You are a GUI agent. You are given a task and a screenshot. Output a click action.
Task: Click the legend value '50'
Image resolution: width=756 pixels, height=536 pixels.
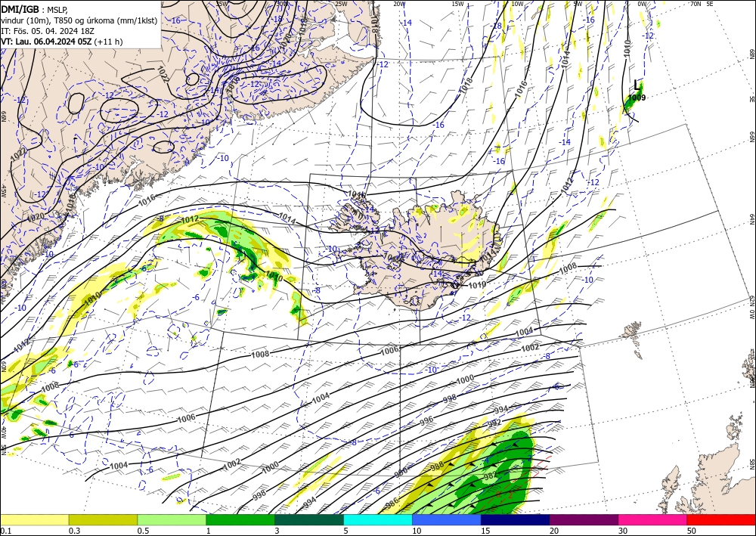691,531
